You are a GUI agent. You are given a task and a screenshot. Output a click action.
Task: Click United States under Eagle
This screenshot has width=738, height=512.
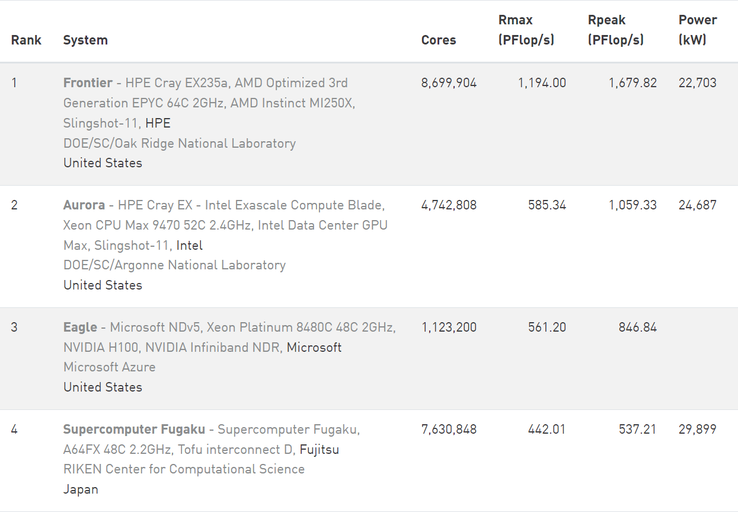click(103, 387)
